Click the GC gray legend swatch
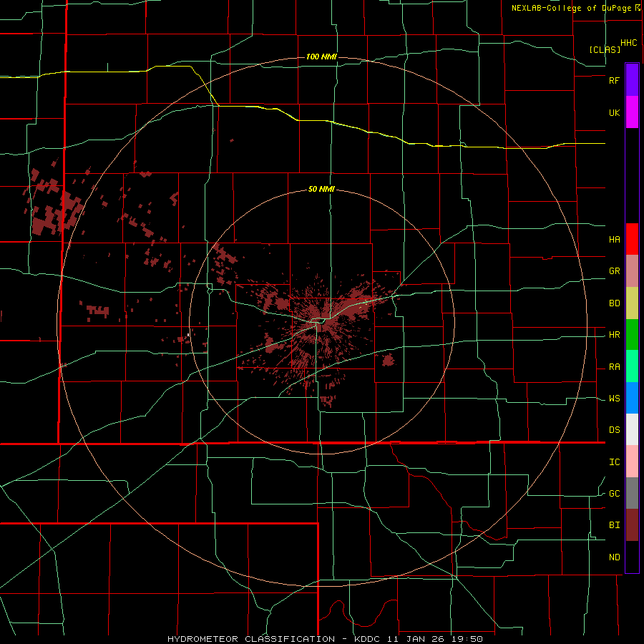 632,493
